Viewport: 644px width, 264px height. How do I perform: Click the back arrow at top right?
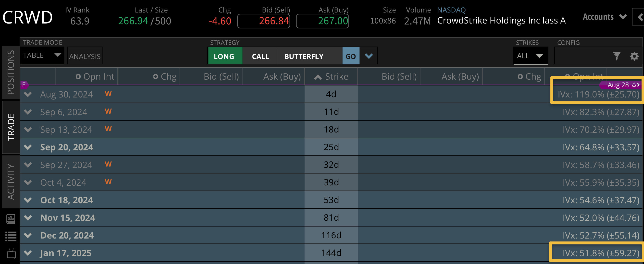click(x=640, y=17)
